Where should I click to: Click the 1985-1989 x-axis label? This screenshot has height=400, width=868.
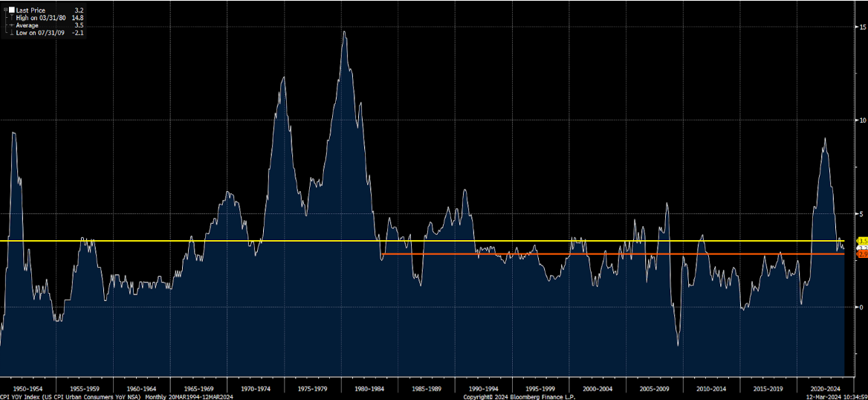pos(427,389)
